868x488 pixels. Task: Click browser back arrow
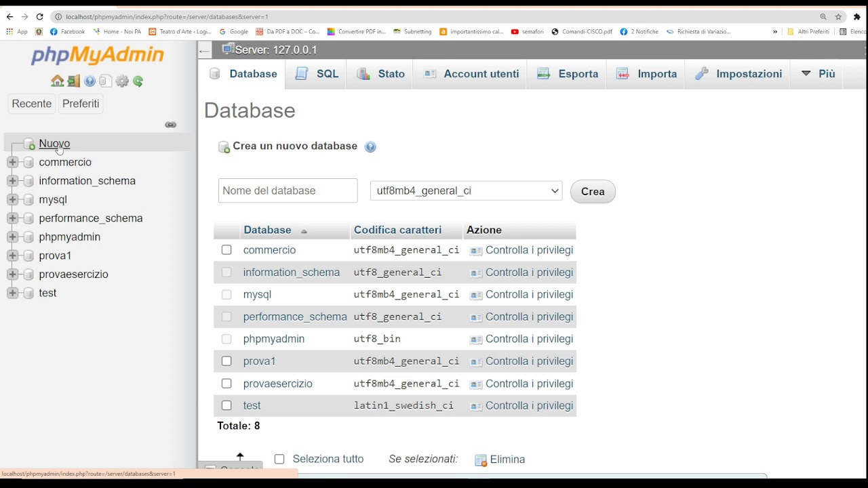click(x=9, y=16)
